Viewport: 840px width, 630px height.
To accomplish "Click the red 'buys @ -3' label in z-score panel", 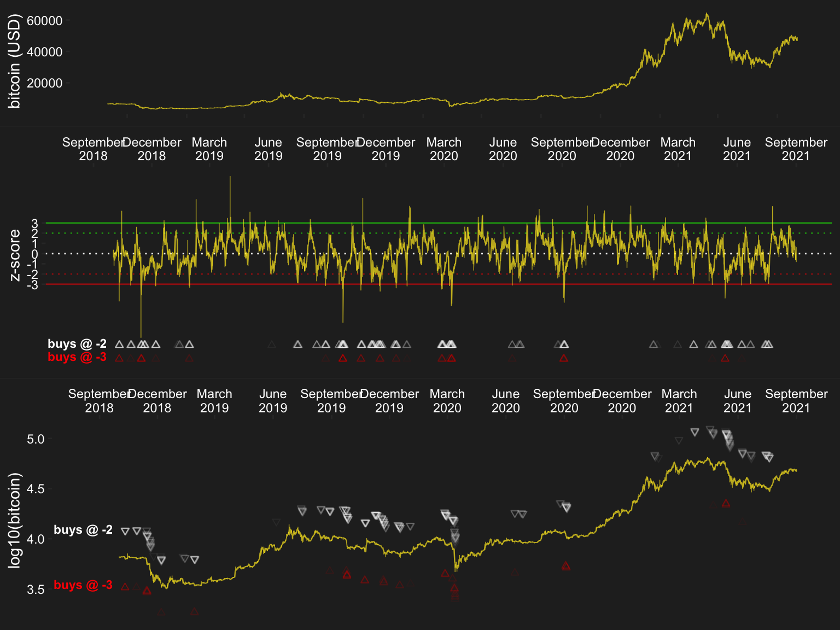I will [x=77, y=357].
